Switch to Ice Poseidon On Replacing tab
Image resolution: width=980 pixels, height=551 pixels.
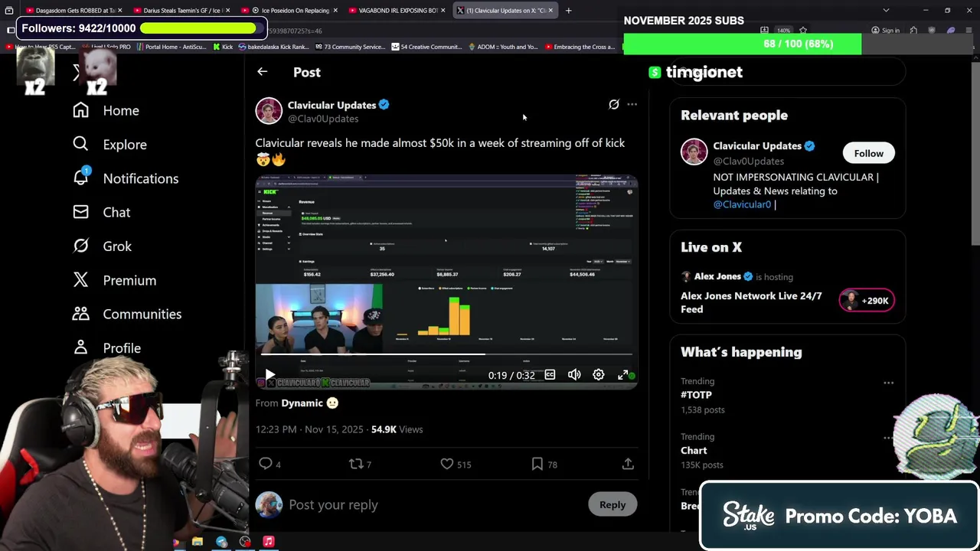pos(289,11)
